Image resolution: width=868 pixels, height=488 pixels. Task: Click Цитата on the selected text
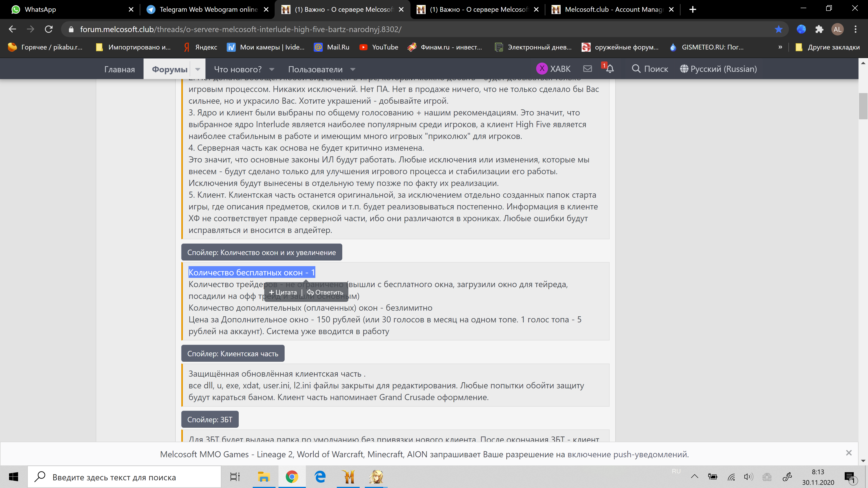[x=283, y=292]
